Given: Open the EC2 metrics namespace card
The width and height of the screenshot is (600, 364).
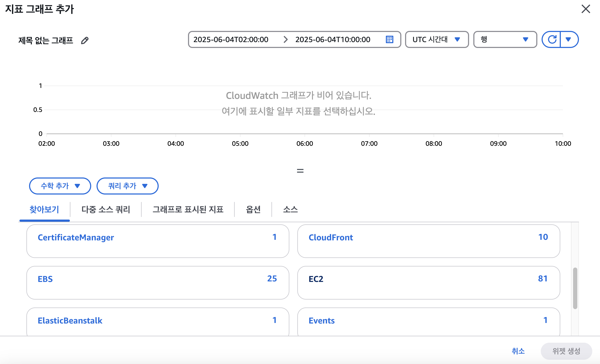Looking at the screenshot, I should [428, 282].
